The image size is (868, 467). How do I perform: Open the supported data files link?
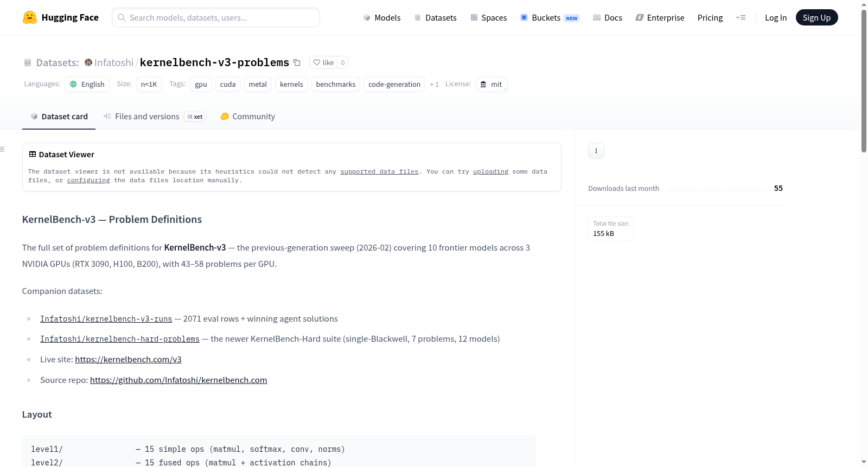tap(379, 171)
